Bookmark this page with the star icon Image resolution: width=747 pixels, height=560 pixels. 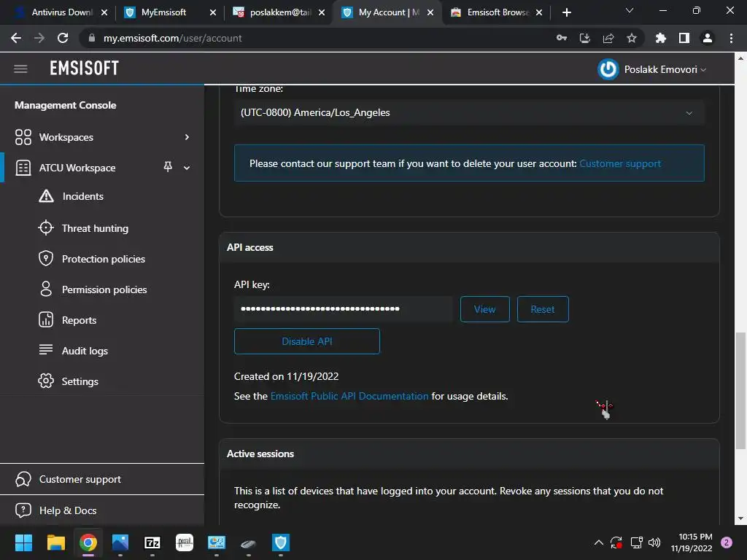click(632, 38)
